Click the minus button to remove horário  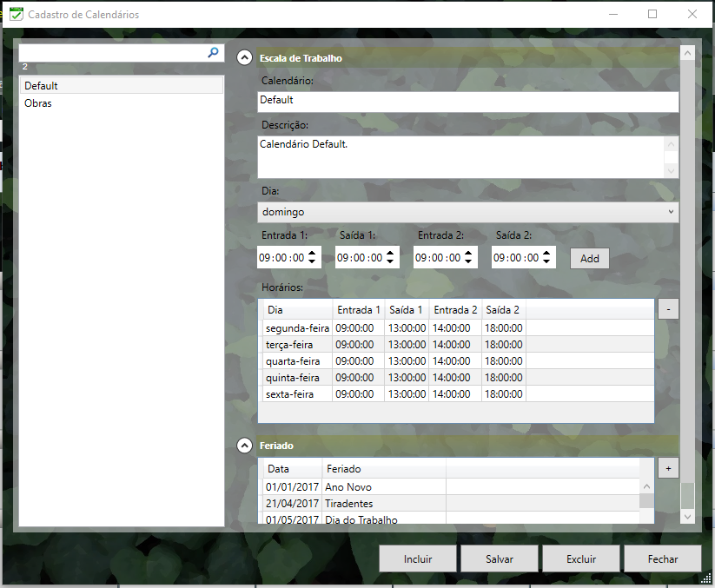point(668,309)
